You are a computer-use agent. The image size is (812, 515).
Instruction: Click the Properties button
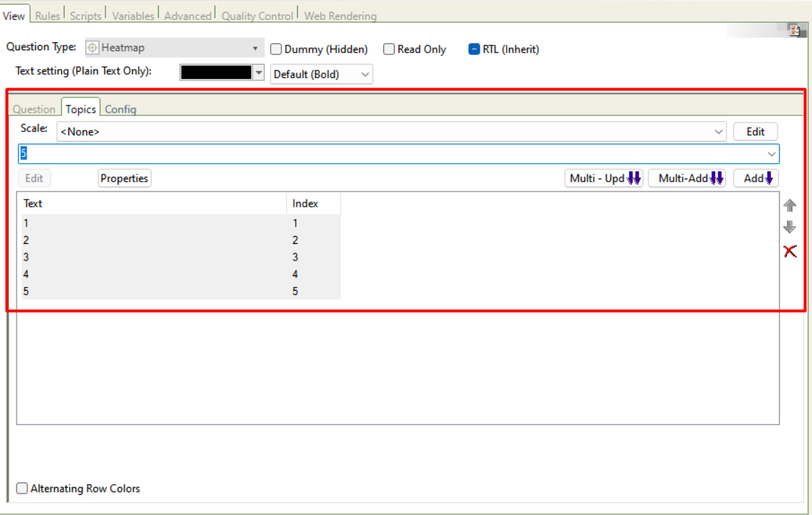(124, 179)
